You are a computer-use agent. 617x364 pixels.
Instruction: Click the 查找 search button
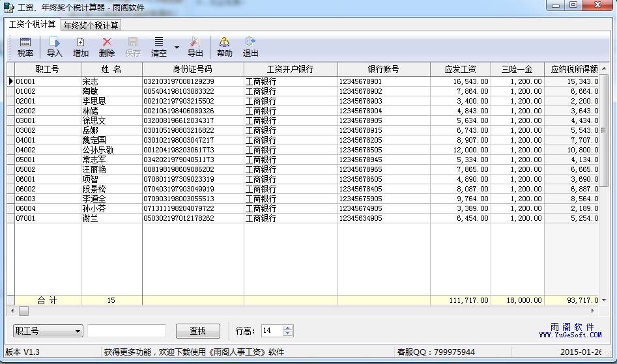pos(197,331)
